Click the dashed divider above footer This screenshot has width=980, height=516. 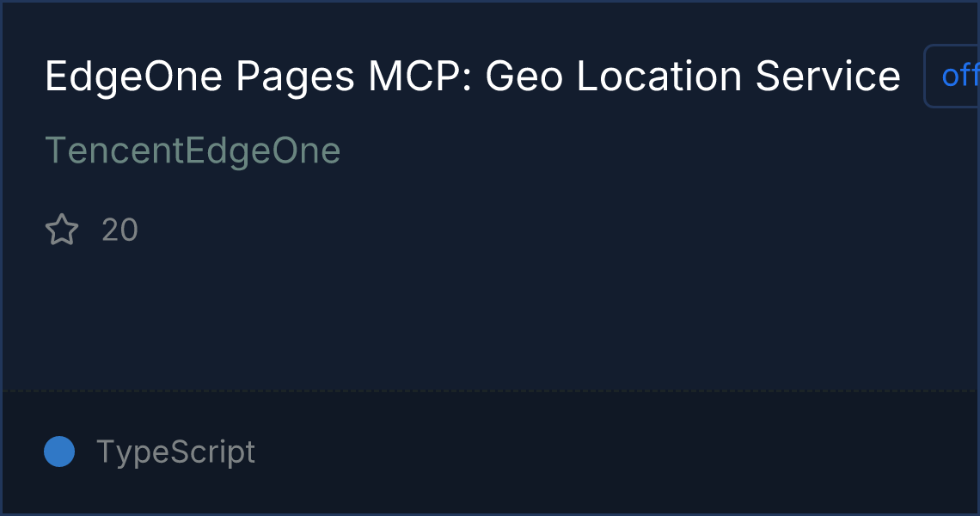[x=490, y=391]
